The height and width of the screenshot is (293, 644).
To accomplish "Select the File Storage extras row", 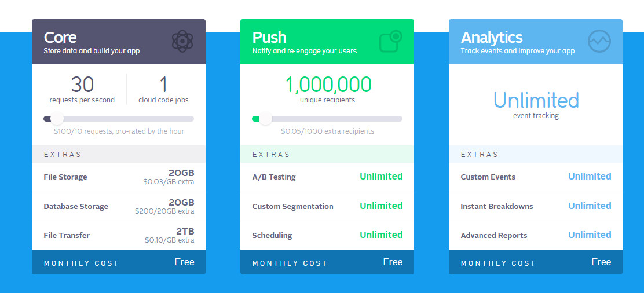I will tap(119, 177).
